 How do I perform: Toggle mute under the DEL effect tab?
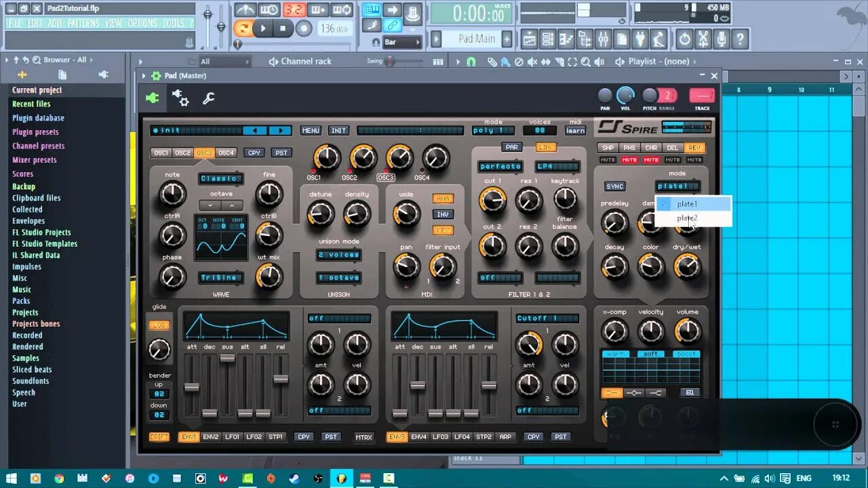click(673, 160)
